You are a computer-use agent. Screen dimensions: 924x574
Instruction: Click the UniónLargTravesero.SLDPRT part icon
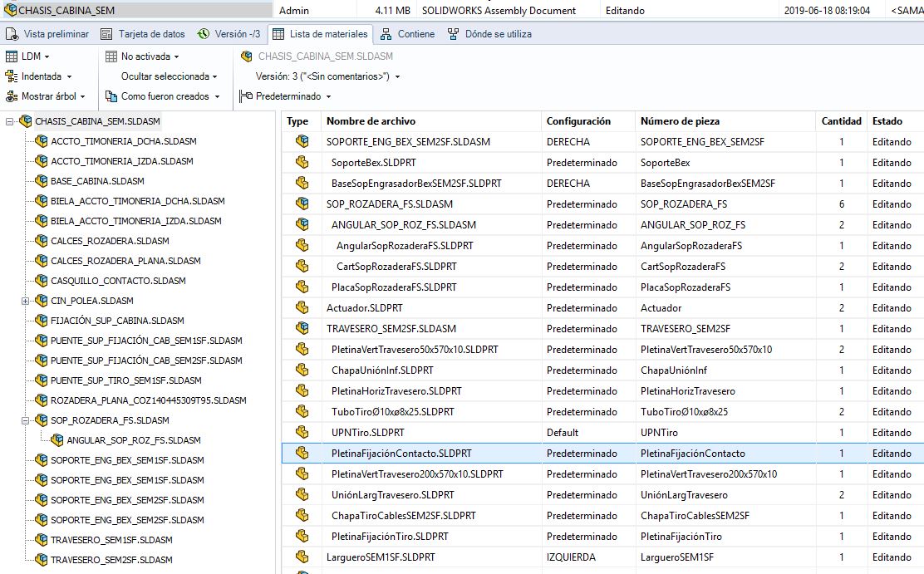point(302,494)
